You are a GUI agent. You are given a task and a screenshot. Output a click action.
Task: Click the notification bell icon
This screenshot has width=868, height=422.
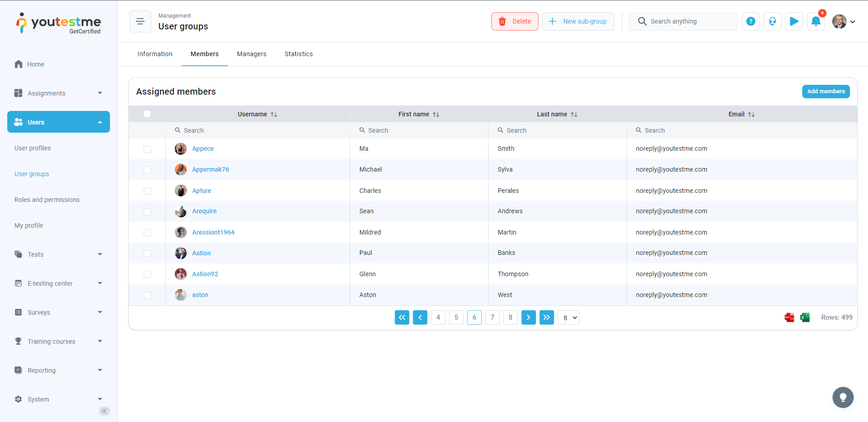816,21
